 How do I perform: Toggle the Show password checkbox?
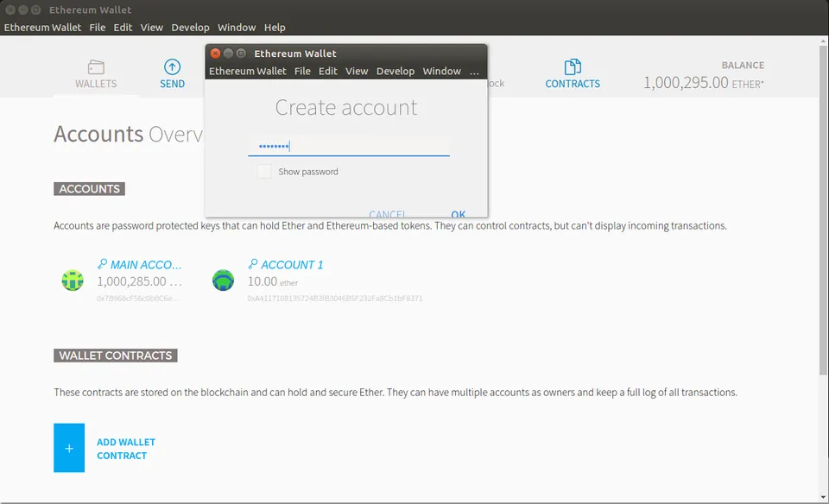264,172
